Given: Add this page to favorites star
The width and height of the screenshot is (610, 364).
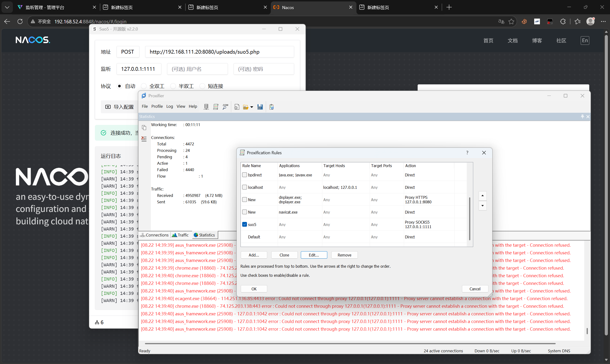Looking at the screenshot, I should point(511,22).
